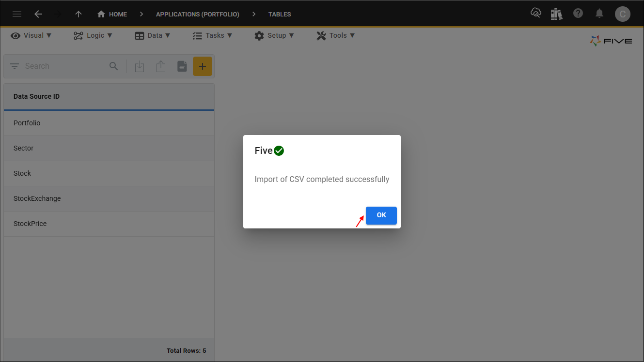
Task: Click the magnifier search icon
Action: tap(114, 66)
